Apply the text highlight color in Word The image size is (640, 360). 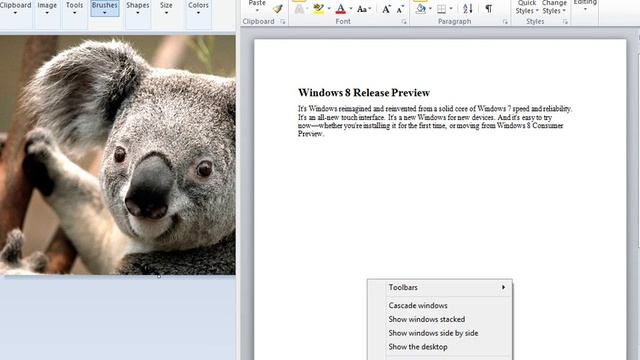coord(318,9)
